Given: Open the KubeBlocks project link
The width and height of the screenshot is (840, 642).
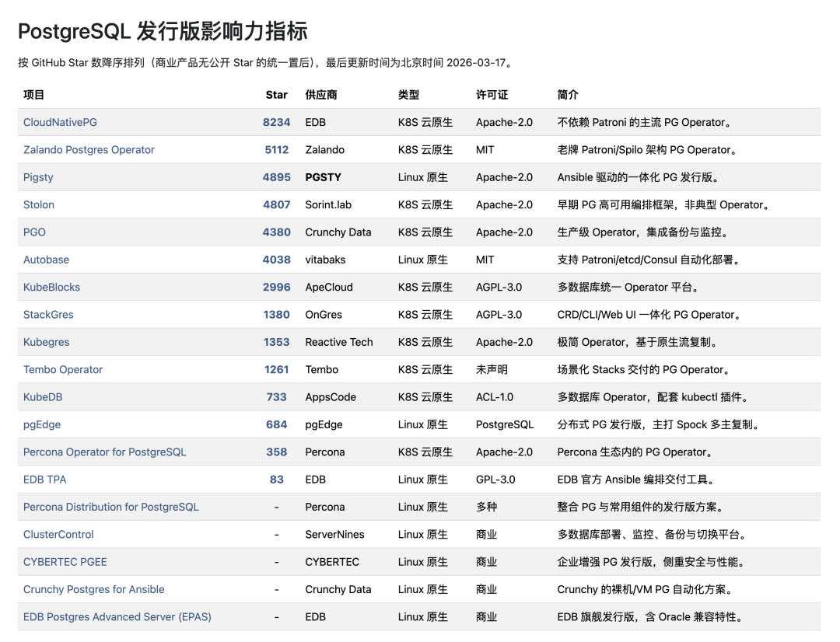Looking at the screenshot, I should [x=51, y=287].
